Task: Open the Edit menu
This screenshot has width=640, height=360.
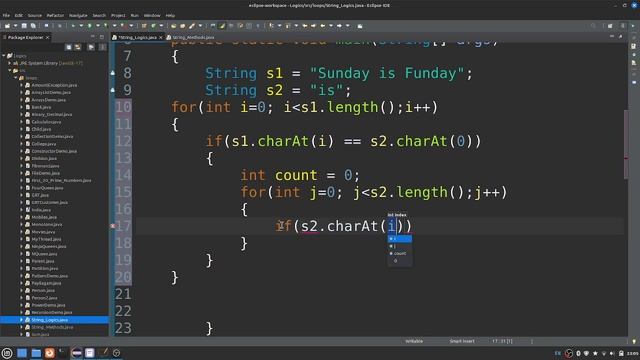Action: click(19, 16)
